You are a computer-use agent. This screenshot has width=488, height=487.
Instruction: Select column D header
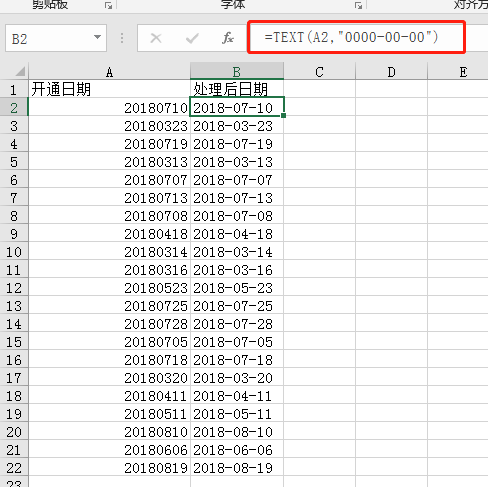[391, 71]
